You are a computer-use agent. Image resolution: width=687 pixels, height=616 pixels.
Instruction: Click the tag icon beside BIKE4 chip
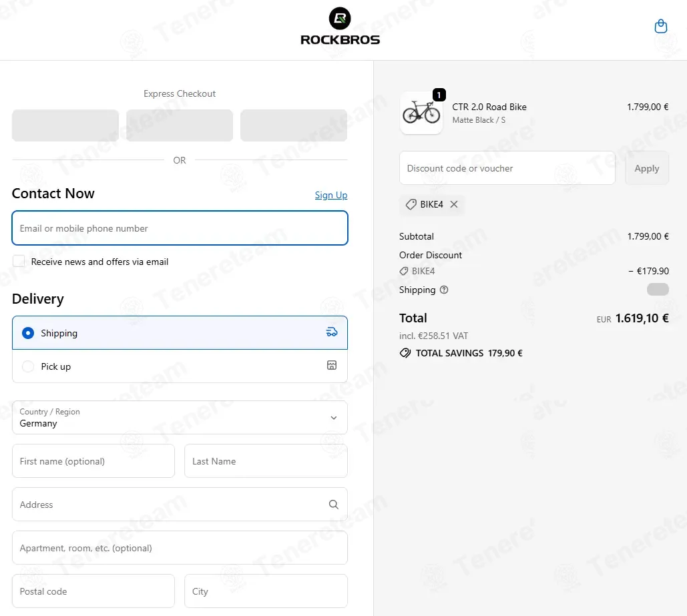coord(411,204)
